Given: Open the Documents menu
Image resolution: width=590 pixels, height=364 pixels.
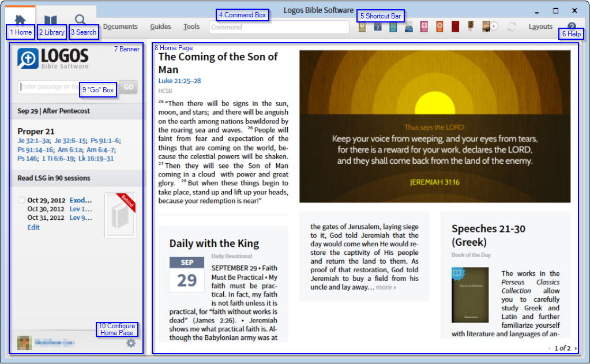Looking at the screenshot, I should point(120,27).
